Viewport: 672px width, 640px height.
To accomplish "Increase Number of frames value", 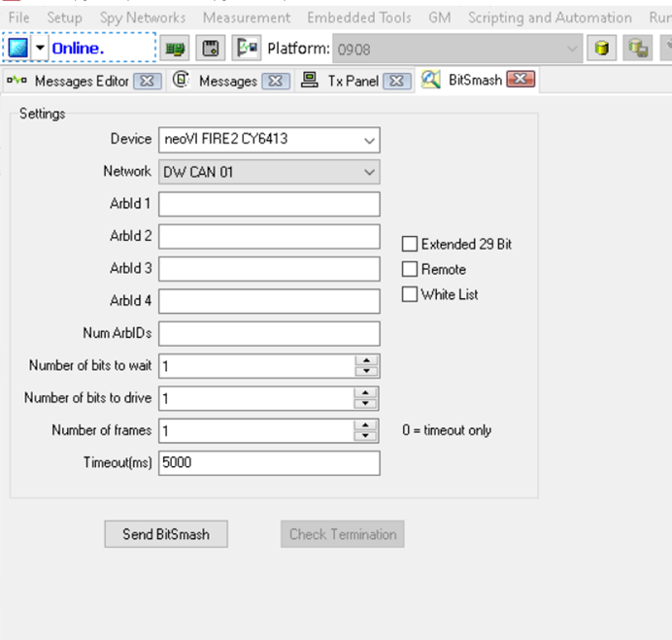I will click(x=365, y=425).
